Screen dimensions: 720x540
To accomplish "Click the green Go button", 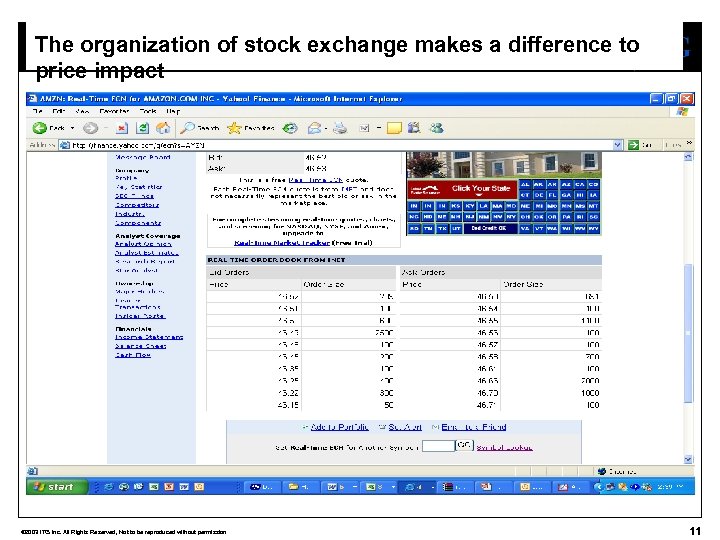I will (641, 145).
